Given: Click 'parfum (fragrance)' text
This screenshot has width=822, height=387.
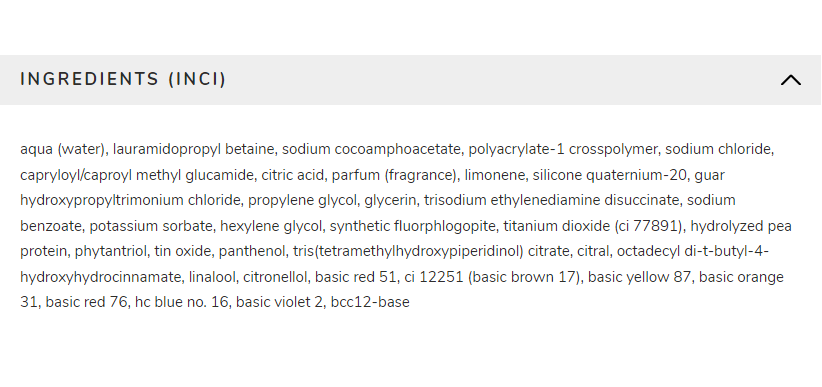Looking at the screenshot, I should click(x=394, y=175).
